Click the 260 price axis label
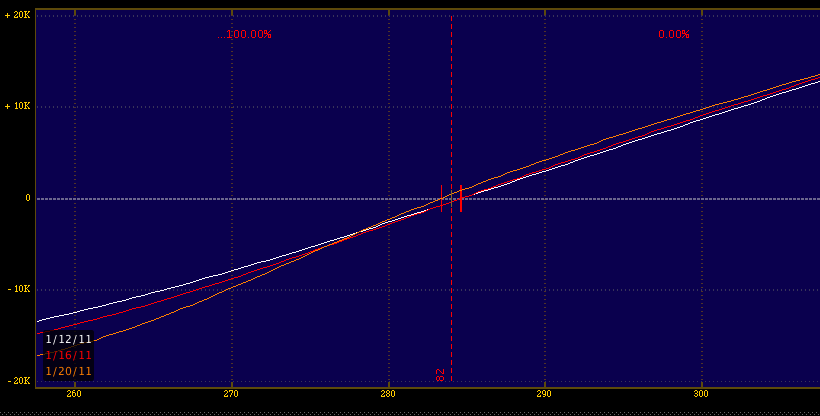This screenshot has height=416, width=820. click(x=75, y=393)
